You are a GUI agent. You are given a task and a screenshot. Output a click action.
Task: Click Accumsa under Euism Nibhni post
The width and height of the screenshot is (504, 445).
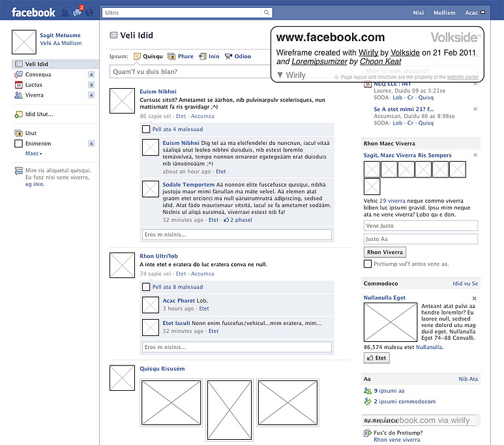tap(203, 116)
